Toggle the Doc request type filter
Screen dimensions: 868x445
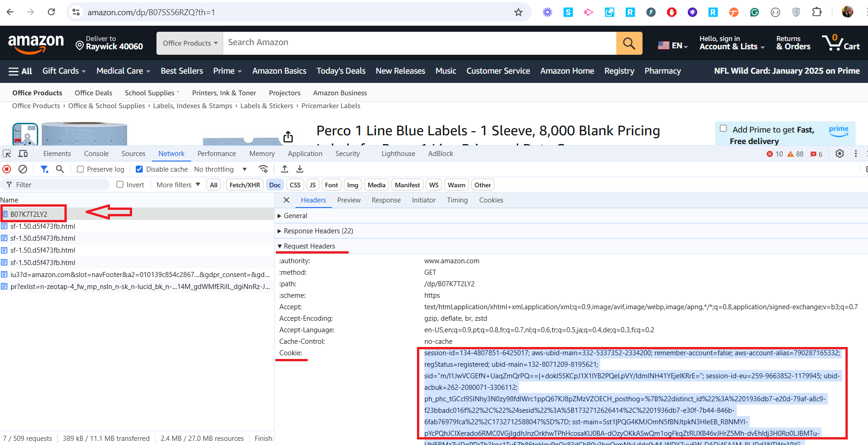pyautogui.click(x=275, y=185)
